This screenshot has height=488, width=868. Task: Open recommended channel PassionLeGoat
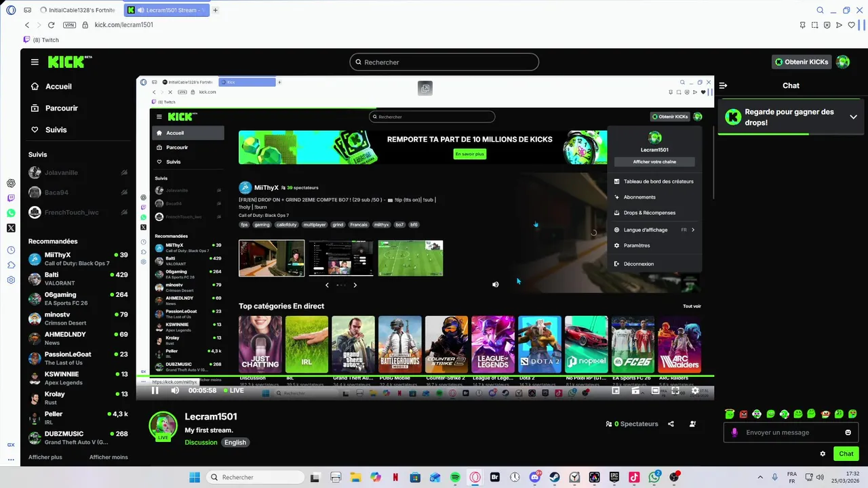(x=78, y=358)
